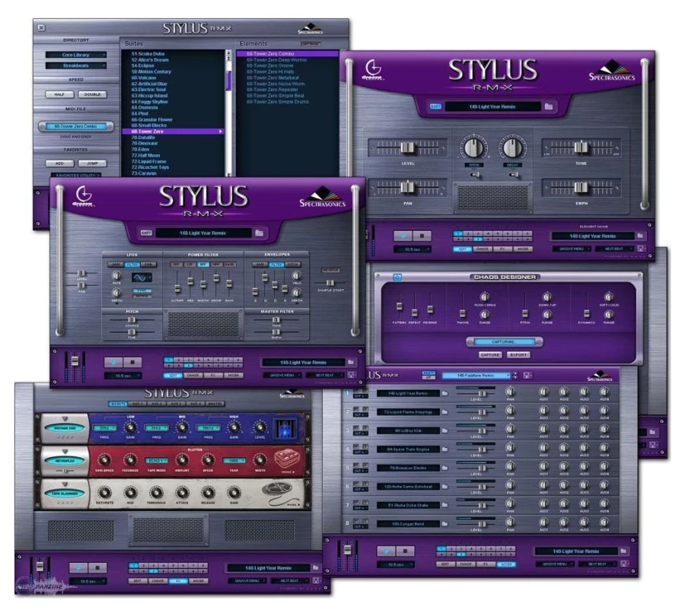
Task: Click CAPTURE button in Chaos Designer
Action: click(x=489, y=355)
